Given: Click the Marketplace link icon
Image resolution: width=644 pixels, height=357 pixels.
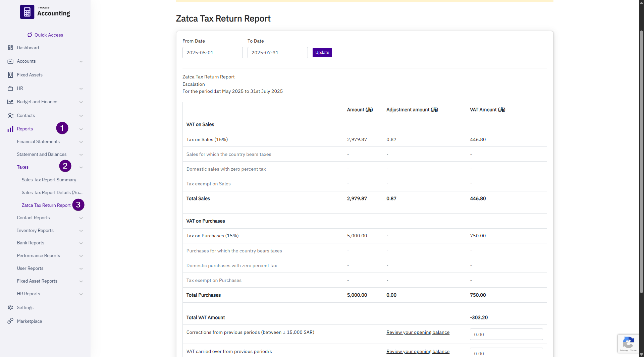Looking at the screenshot, I should coord(10,321).
